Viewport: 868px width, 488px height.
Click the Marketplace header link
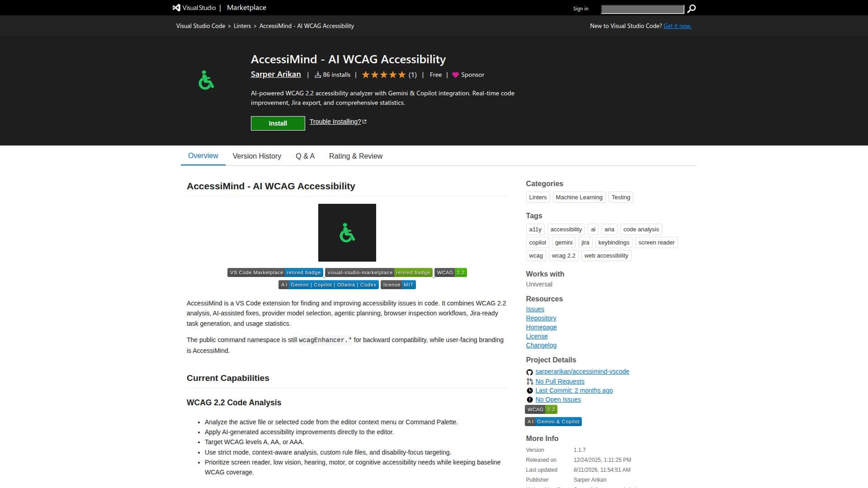click(246, 8)
